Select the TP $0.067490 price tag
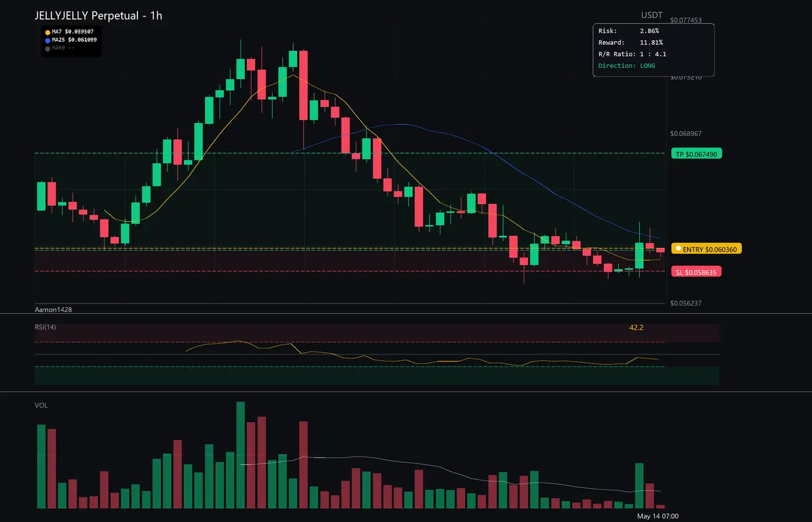 [696, 154]
